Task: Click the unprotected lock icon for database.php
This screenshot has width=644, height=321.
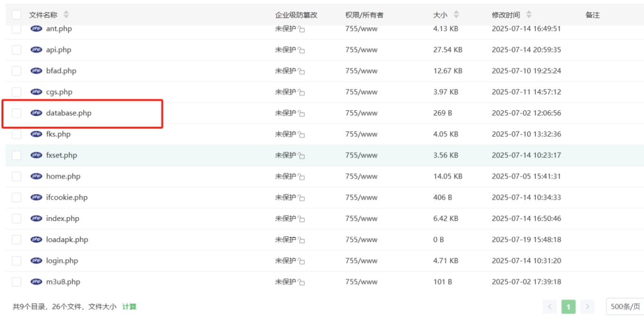Action: click(x=301, y=113)
